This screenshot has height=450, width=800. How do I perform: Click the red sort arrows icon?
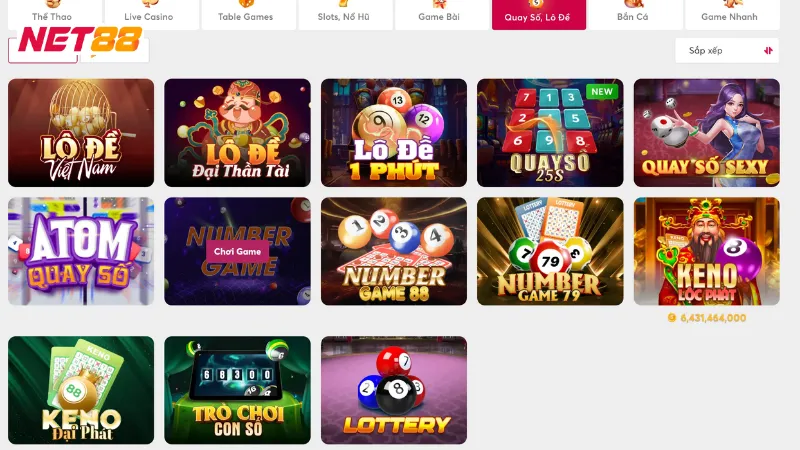click(768, 51)
